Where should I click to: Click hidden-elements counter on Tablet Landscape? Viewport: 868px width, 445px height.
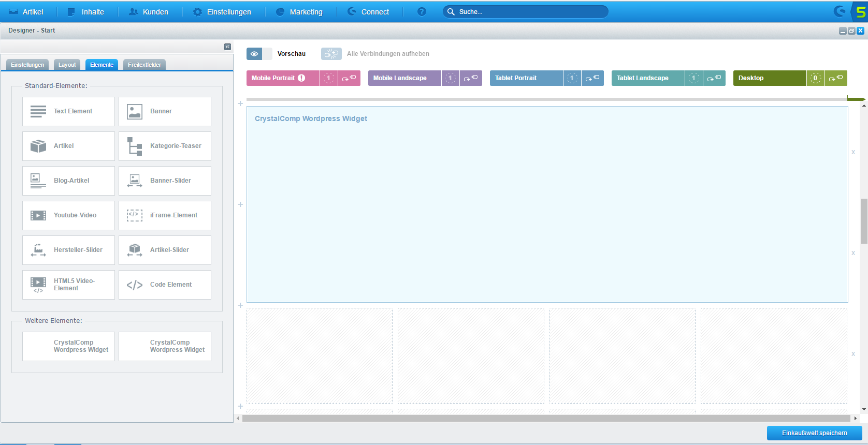(694, 78)
